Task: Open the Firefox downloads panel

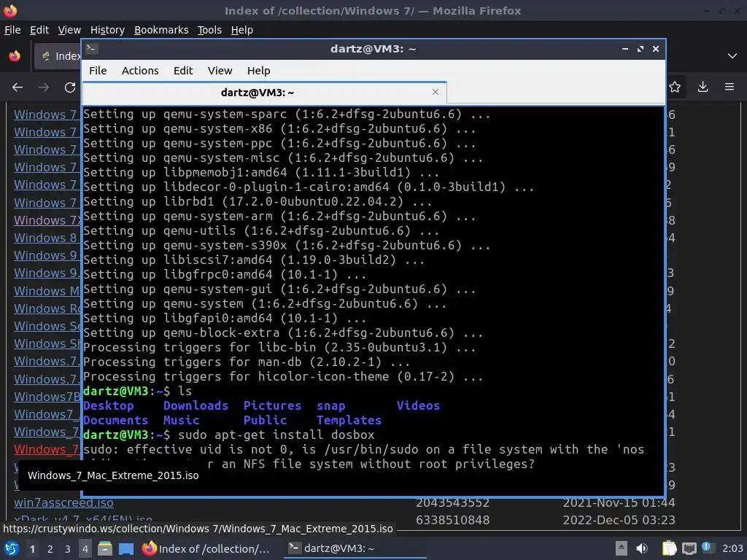Action: tap(703, 87)
